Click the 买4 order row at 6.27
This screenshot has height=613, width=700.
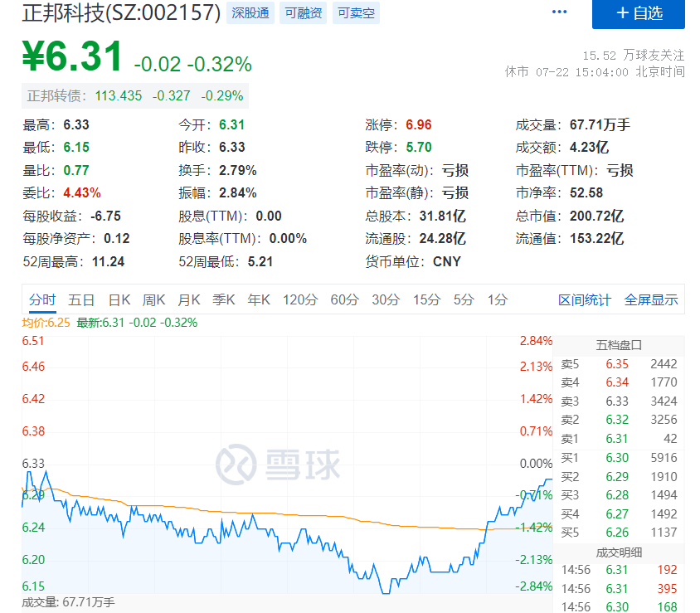pos(619,514)
